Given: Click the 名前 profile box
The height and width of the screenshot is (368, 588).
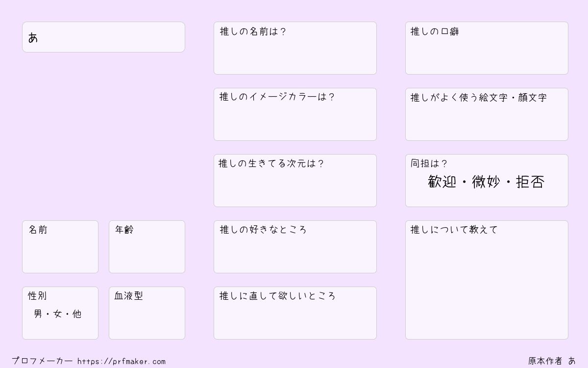Looking at the screenshot, I should click(60, 247).
